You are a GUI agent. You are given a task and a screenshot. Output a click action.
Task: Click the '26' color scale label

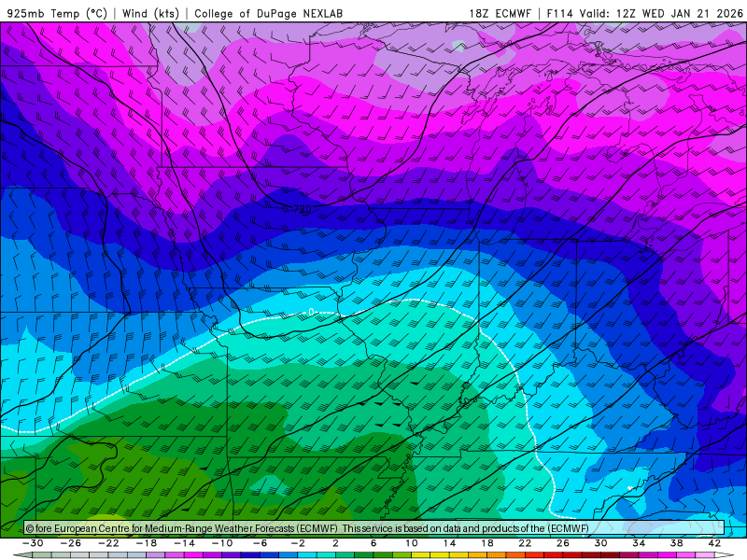click(x=563, y=543)
